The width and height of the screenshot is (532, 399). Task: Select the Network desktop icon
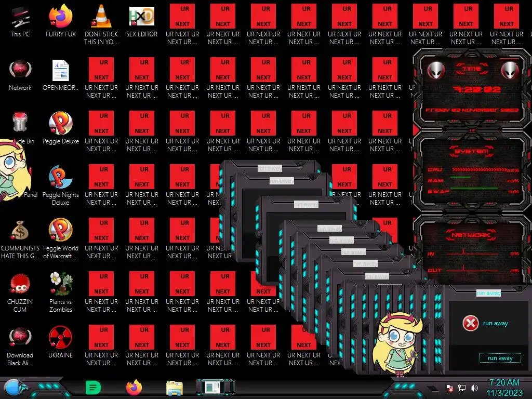(x=20, y=75)
